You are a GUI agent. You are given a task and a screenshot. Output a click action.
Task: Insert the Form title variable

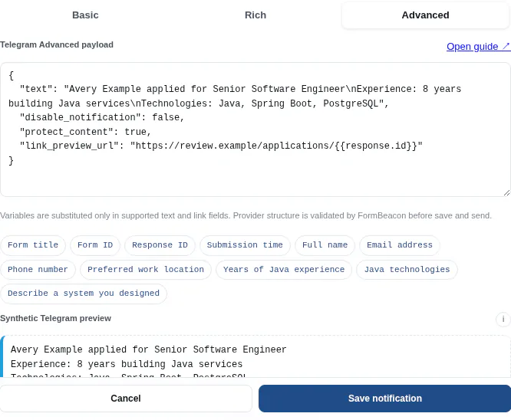tap(33, 244)
